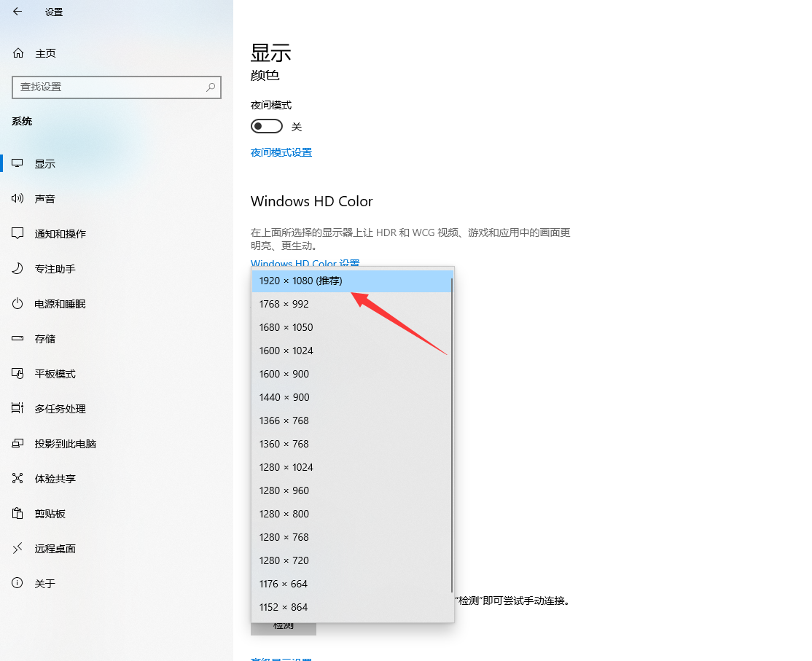Return to 主页 (Home) in Settings
The image size is (812, 661).
tap(45, 52)
